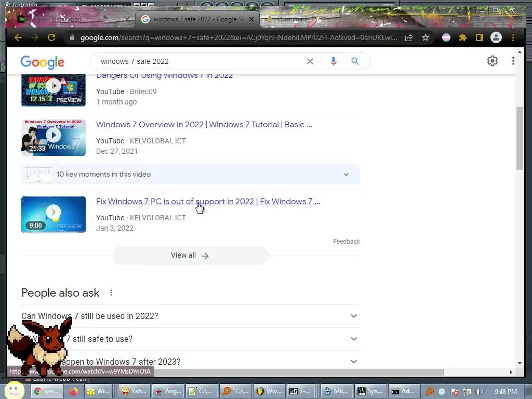Click the Feedback link

pos(347,242)
